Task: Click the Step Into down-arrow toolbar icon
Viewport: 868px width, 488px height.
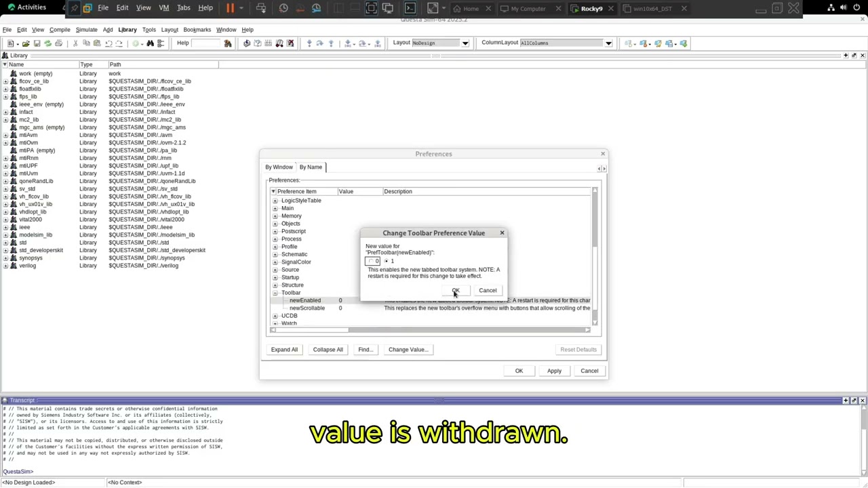Action: click(x=309, y=43)
